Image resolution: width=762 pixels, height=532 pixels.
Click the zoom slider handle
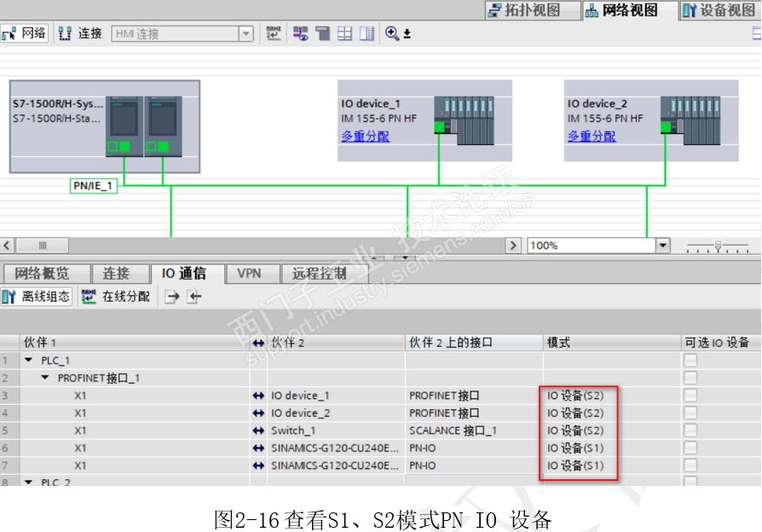click(718, 246)
